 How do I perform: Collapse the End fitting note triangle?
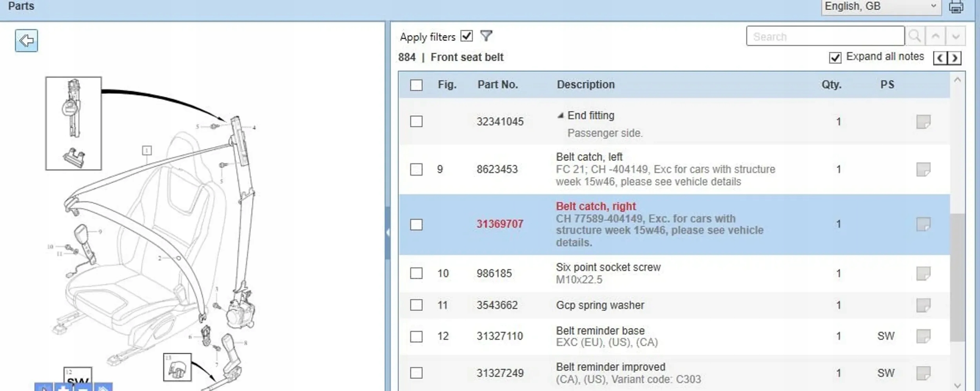point(561,115)
